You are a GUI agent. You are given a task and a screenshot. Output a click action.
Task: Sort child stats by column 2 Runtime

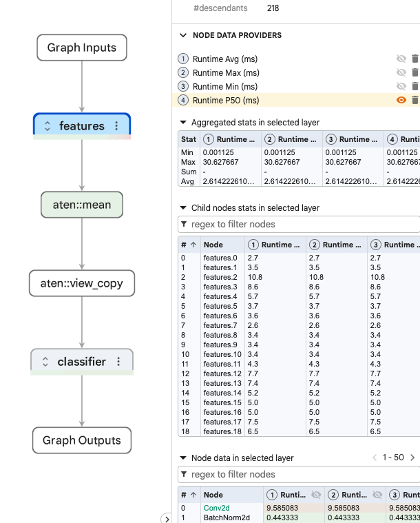pos(337,245)
